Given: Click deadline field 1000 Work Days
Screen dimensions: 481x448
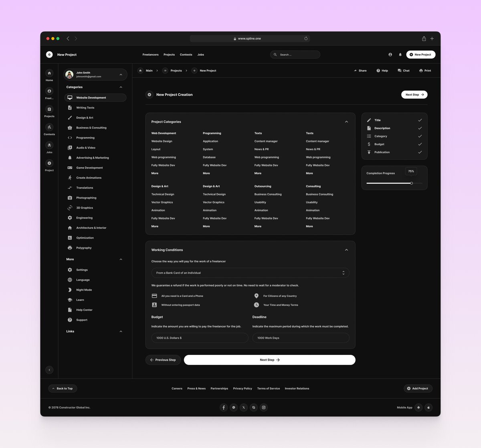Looking at the screenshot, I should [x=301, y=338].
